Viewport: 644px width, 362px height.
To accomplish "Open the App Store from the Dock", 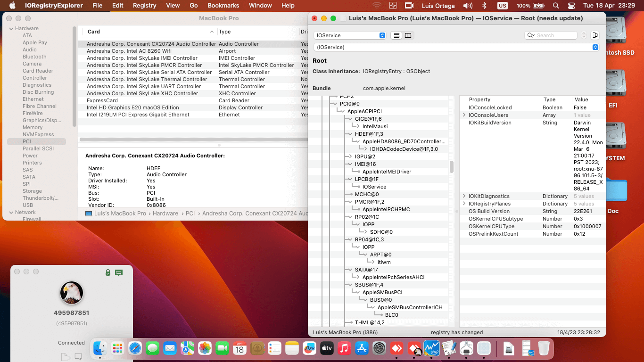I will point(362,348).
